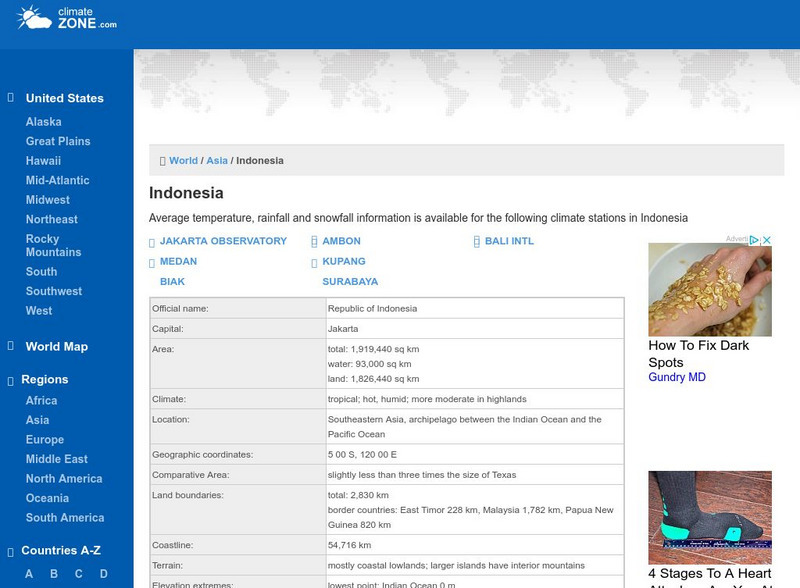Click the icon next to World Map
Image resolution: width=800 pixels, height=588 pixels.
point(10,346)
